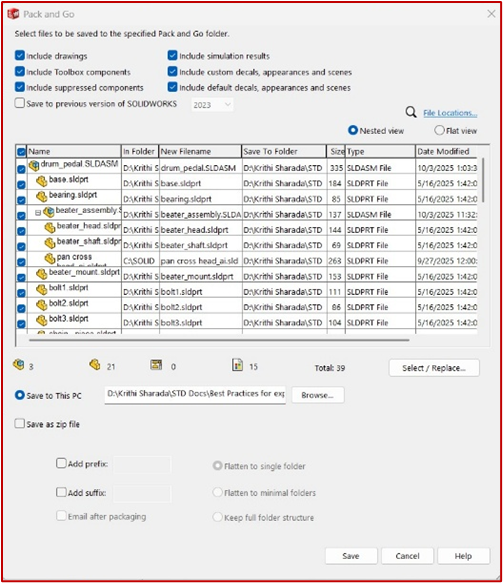Click the other files count icon showing 15
Image resolution: width=503 pixels, height=583 pixels.
237,365
